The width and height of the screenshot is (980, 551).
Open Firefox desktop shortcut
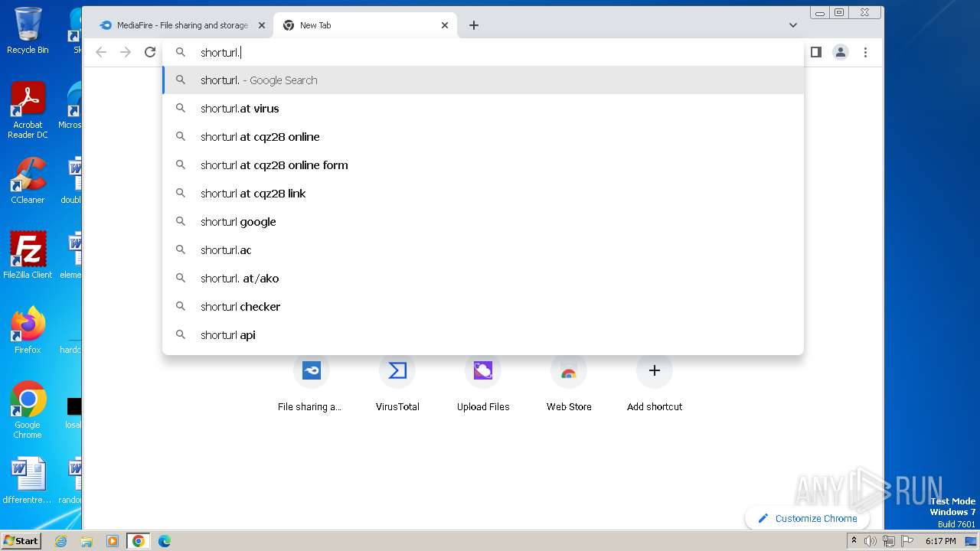point(28,331)
